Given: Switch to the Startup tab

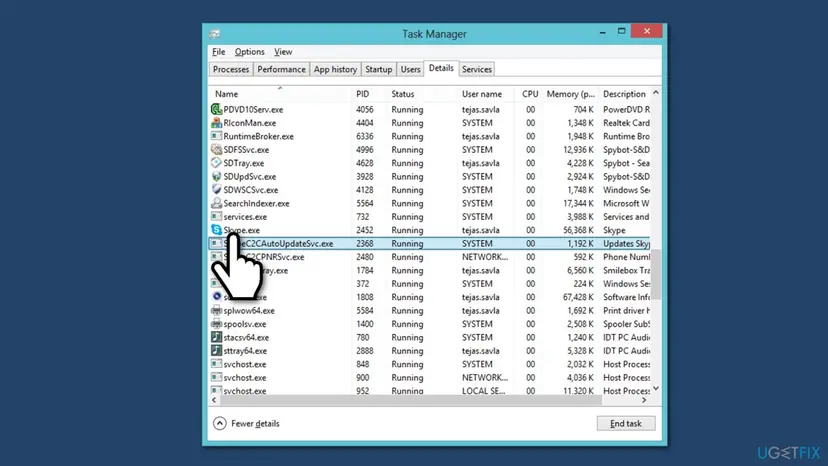Looking at the screenshot, I should (379, 69).
